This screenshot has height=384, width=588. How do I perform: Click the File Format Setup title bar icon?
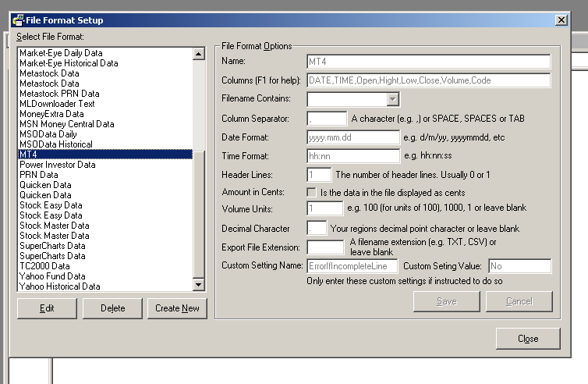click(18, 20)
